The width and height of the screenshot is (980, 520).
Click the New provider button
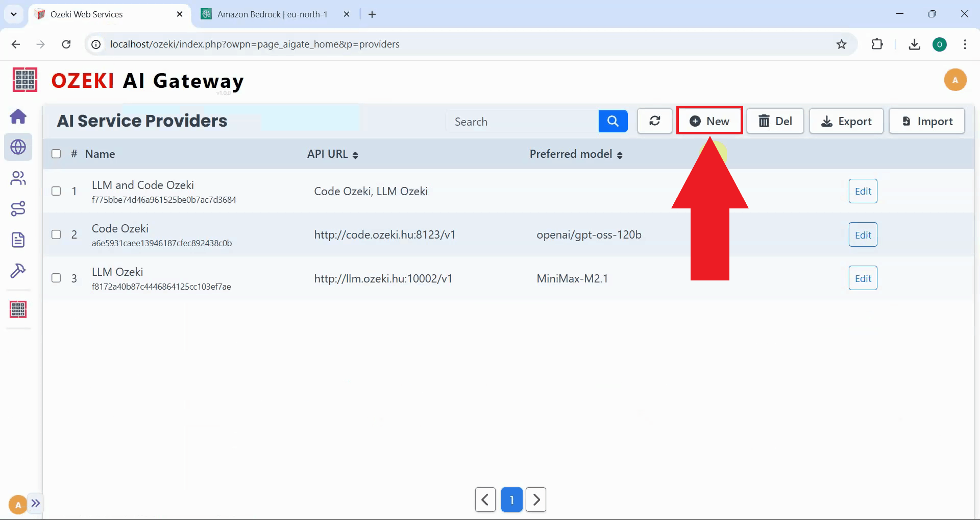pos(709,121)
